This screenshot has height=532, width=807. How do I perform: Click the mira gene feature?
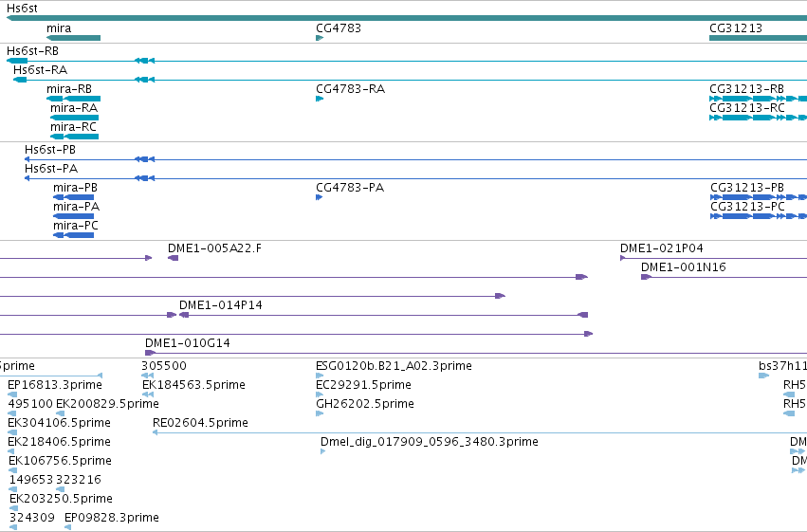tap(74, 38)
